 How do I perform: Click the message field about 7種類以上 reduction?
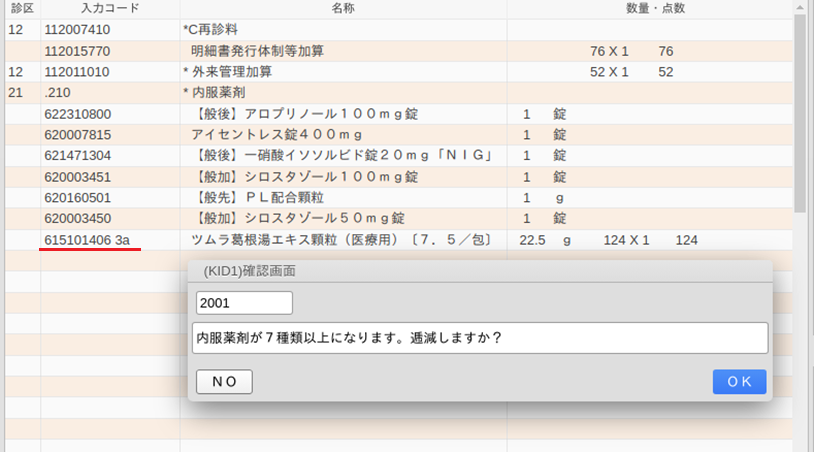(x=479, y=338)
